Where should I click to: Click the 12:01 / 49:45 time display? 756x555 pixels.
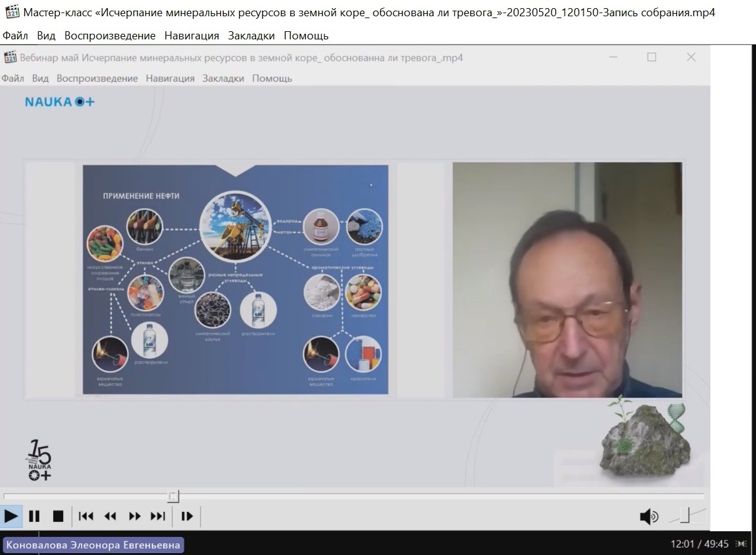pyautogui.click(x=700, y=544)
